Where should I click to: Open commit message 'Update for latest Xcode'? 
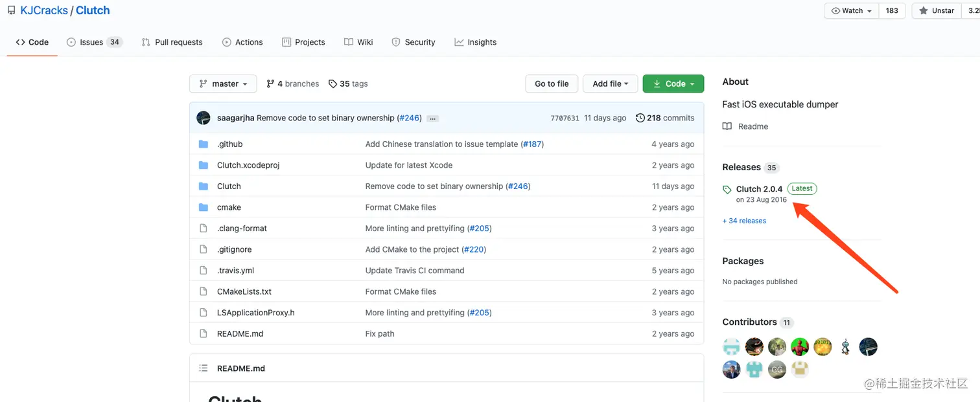tap(409, 165)
